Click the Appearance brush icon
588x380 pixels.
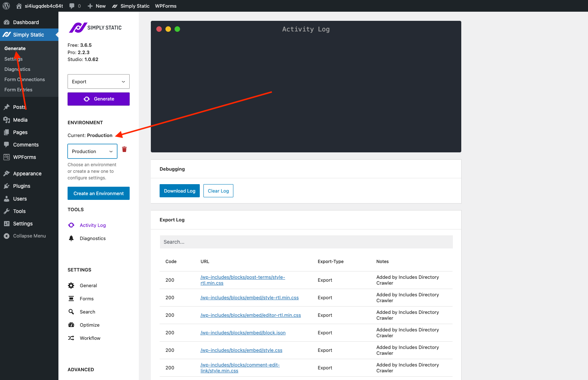[x=7, y=174]
